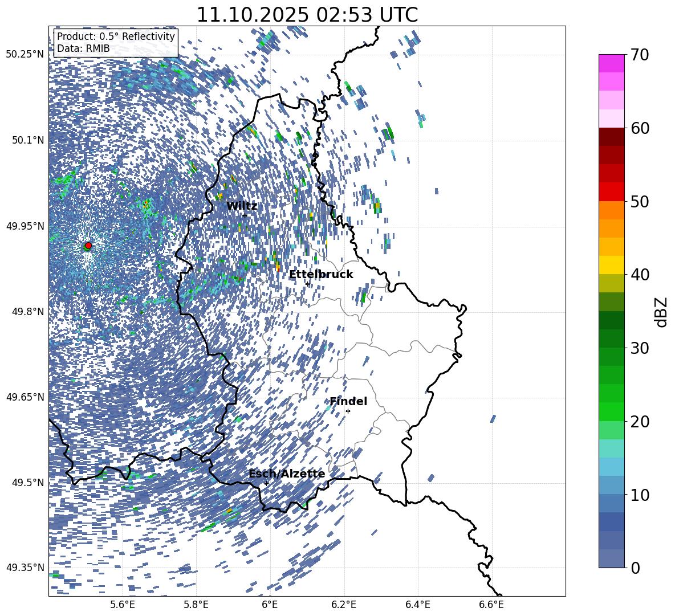Click the bright green colorbar segment at 20

[x=611, y=411]
